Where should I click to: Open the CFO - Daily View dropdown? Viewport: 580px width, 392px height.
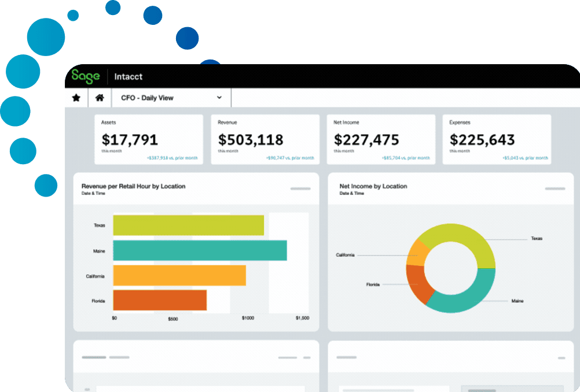click(171, 98)
